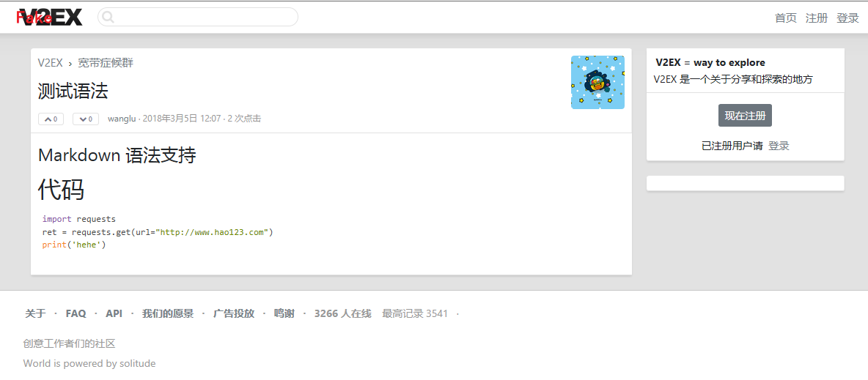Open 登录 in top navigation
This screenshot has width=868, height=380.
(847, 18)
